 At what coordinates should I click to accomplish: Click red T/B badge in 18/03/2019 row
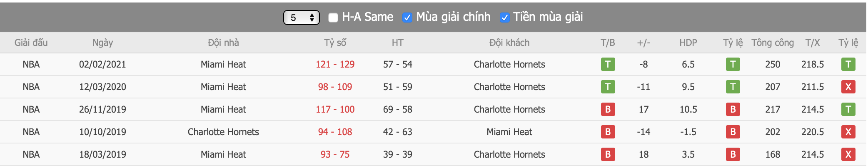pos(608,154)
